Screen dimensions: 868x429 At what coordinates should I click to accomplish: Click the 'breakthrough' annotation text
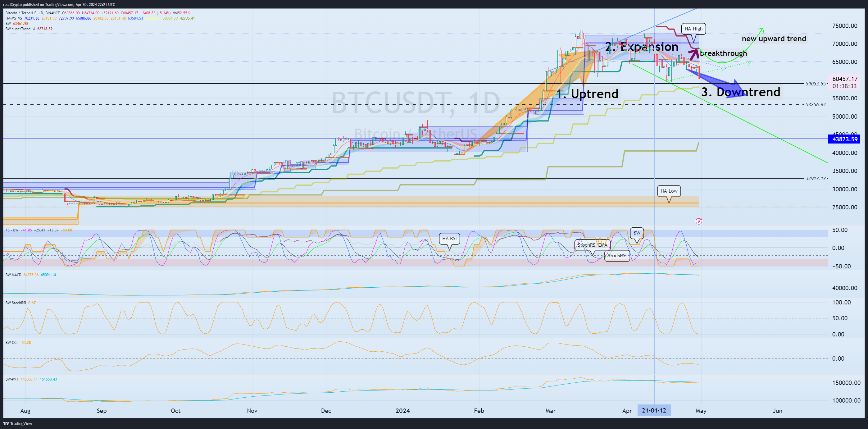click(724, 53)
